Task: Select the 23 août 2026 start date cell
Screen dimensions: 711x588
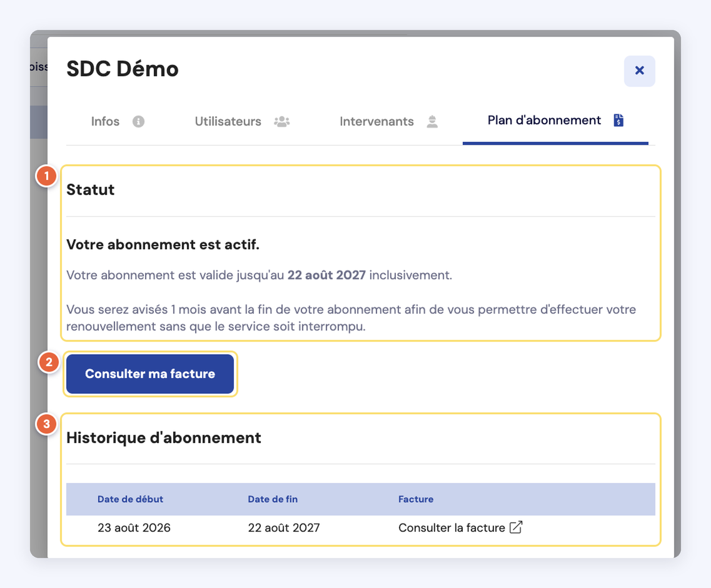Action: point(134,528)
